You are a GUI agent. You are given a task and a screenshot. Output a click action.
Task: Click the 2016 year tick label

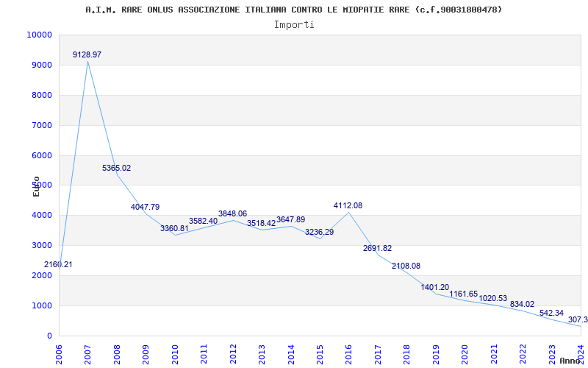[x=348, y=354]
